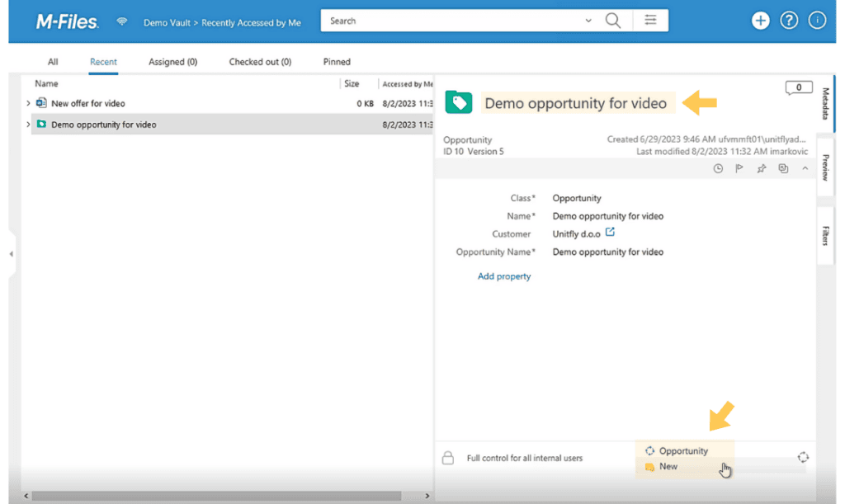
Task: Switch to the Assigned (0) tab
Action: coord(173,62)
